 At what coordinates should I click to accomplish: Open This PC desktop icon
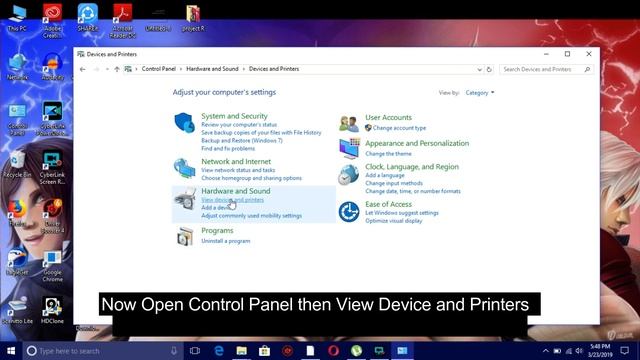click(17, 18)
